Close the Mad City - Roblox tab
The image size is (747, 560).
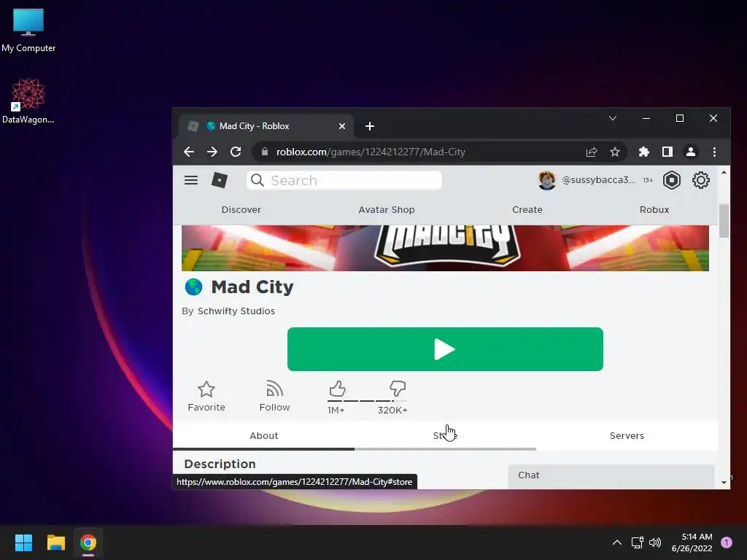point(341,126)
